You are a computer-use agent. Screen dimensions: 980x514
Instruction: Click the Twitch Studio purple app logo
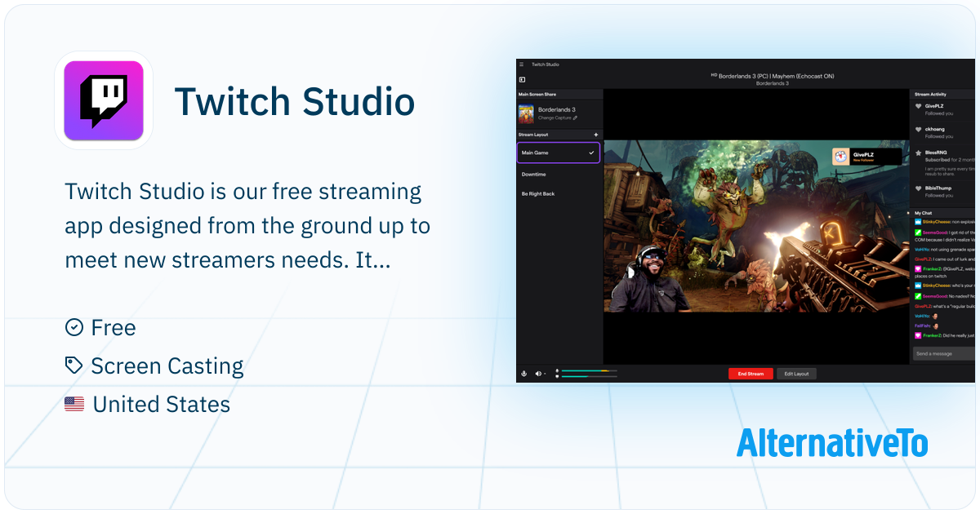104,100
